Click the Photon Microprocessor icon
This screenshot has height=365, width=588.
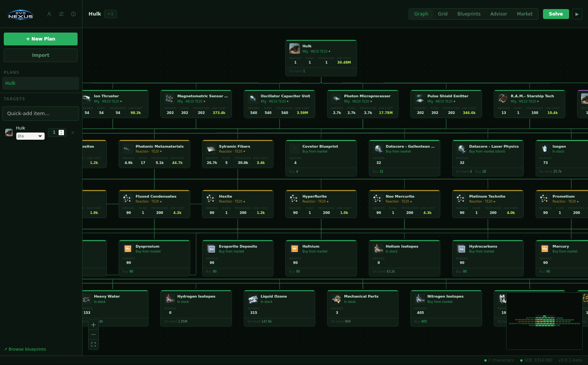(336, 98)
